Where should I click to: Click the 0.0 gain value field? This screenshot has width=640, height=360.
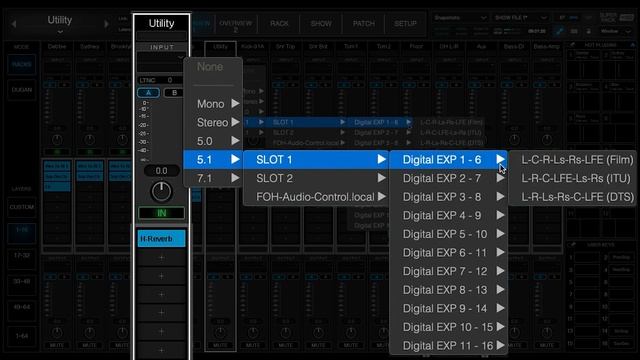[x=161, y=171]
